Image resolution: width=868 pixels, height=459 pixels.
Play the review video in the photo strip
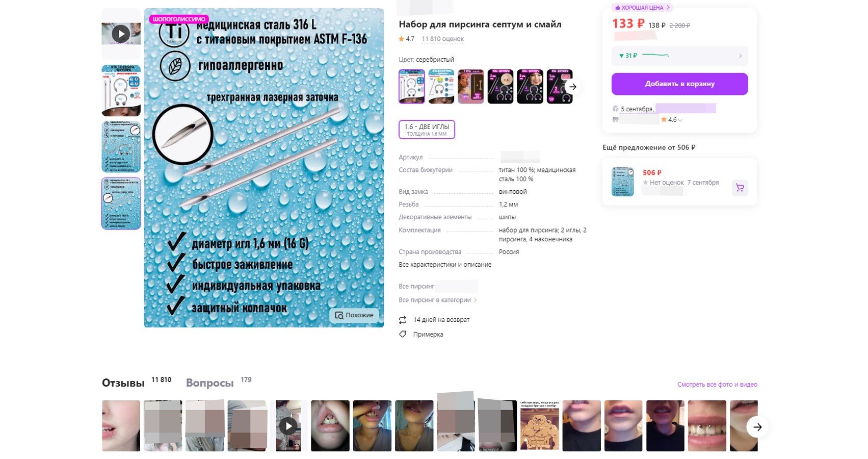click(x=288, y=426)
